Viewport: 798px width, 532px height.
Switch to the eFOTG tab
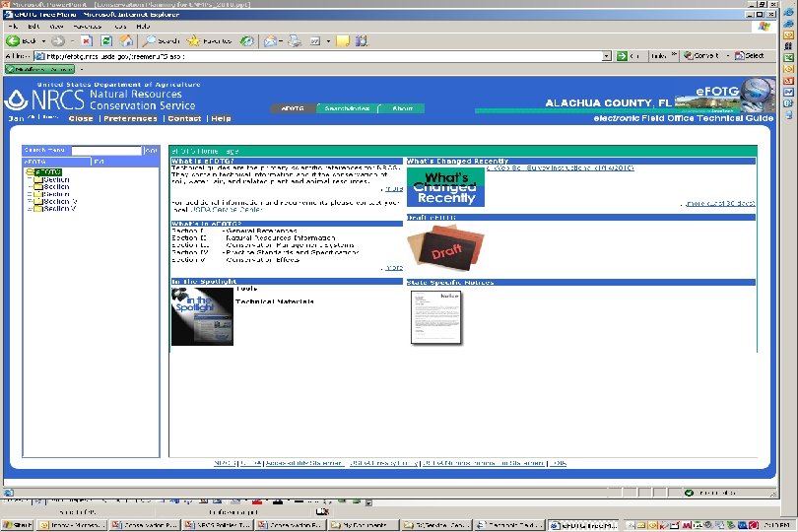(293, 108)
